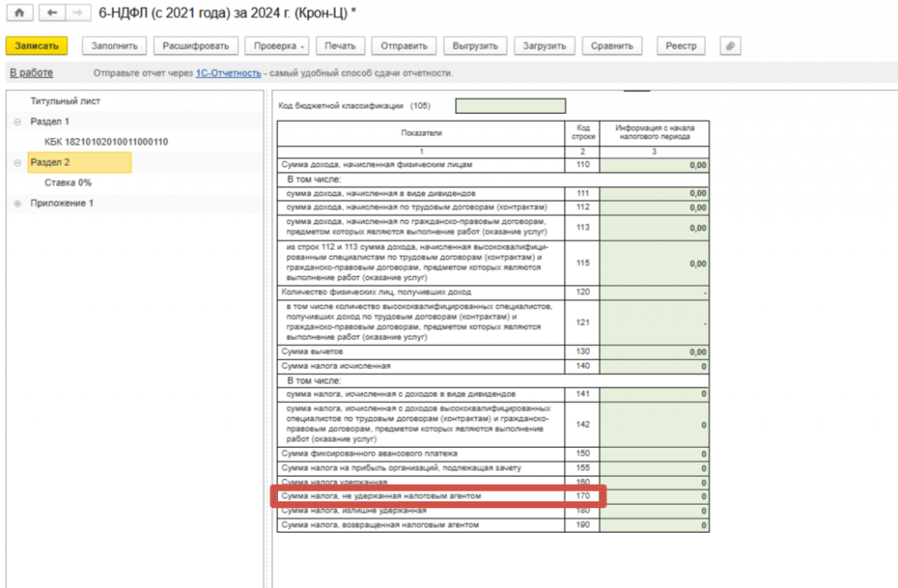The height and width of the screenshot is (588, 898).
Task: Print the report via Печать
Action: (340, 46)
